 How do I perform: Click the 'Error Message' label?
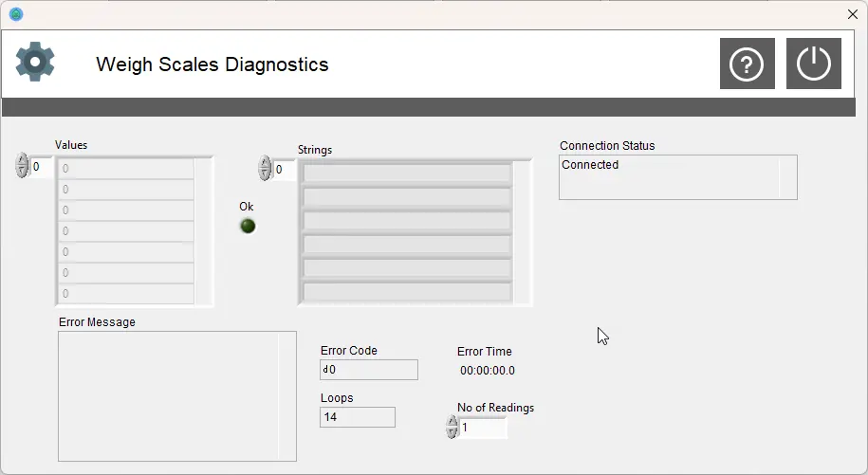(x=97, y=321)
